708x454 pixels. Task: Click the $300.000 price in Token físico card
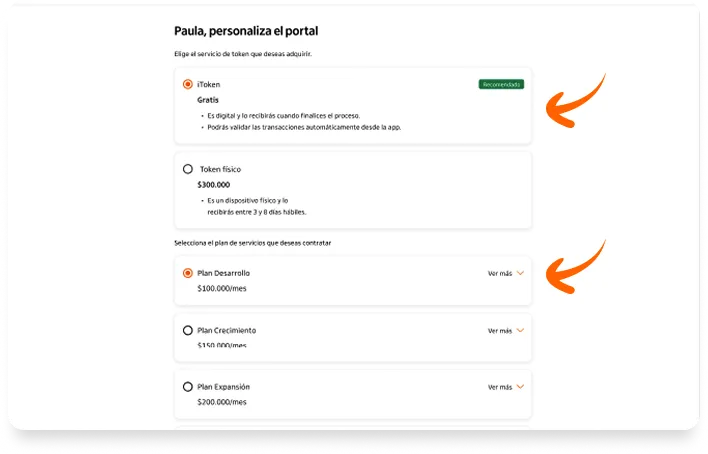[x=214, y=184]
